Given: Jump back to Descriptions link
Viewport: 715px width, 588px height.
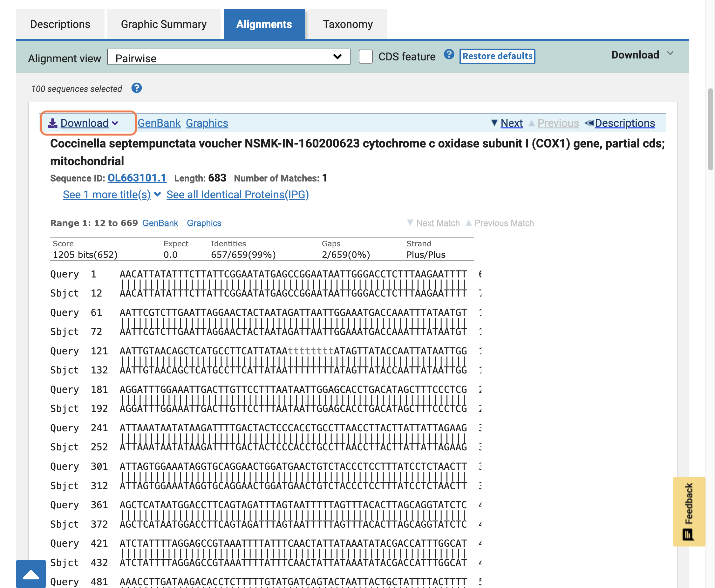Looking at the screenshot, I should tap(625, 123).
